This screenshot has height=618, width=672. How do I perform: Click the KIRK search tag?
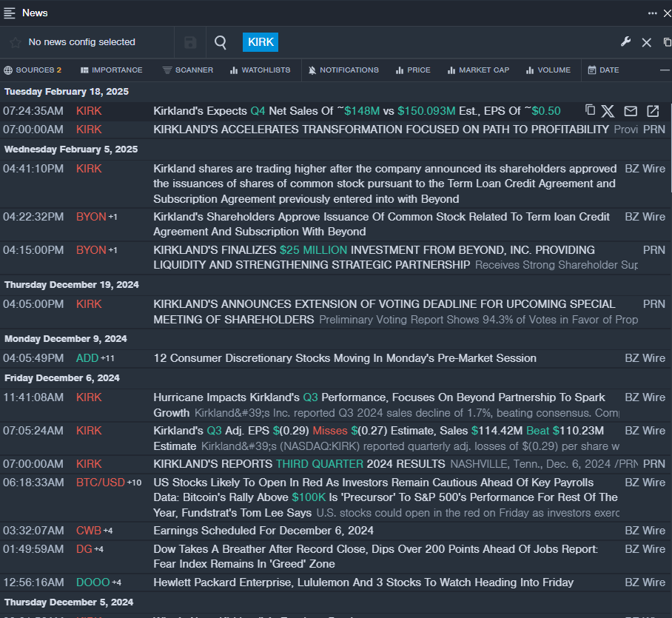(x=261, y=42)
